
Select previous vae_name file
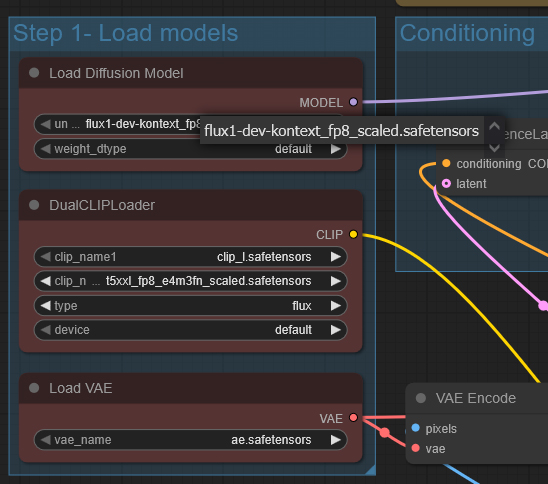tap(45, 440)
